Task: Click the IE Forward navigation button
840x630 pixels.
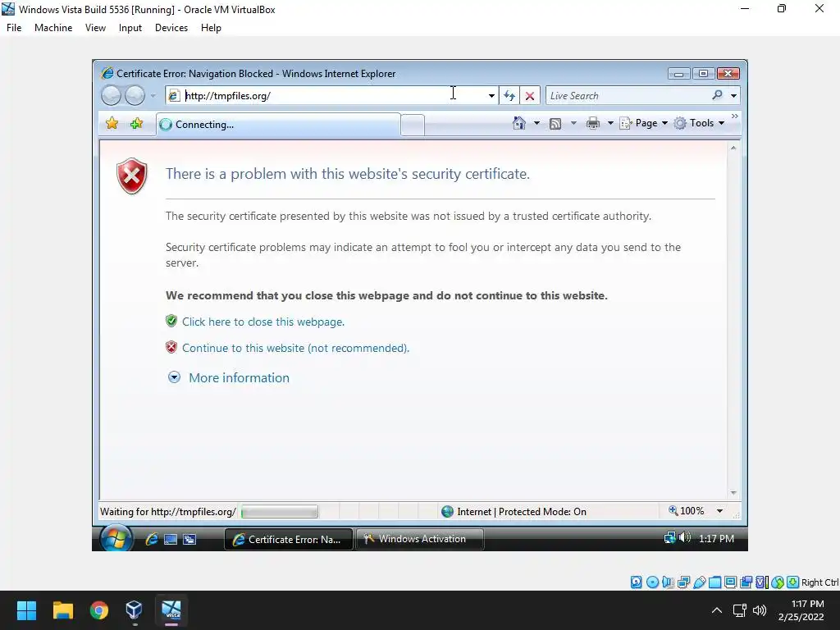Action: [135, 96]
